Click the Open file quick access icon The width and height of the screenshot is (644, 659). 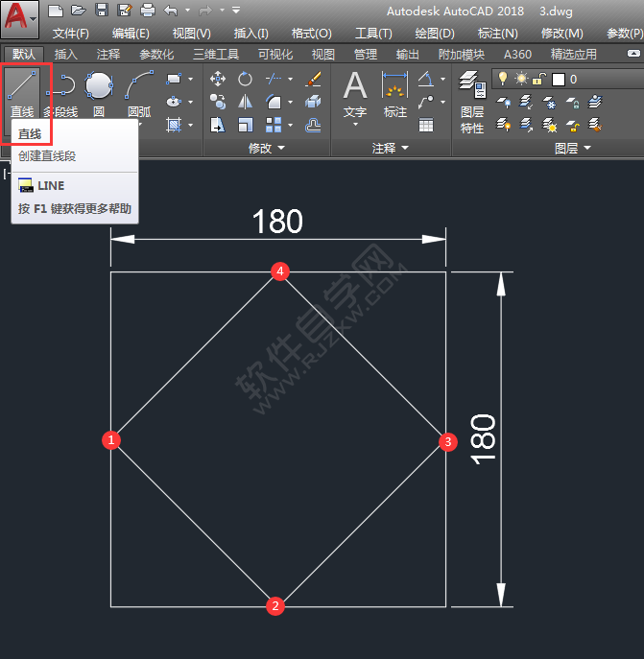tap(79, 10)
